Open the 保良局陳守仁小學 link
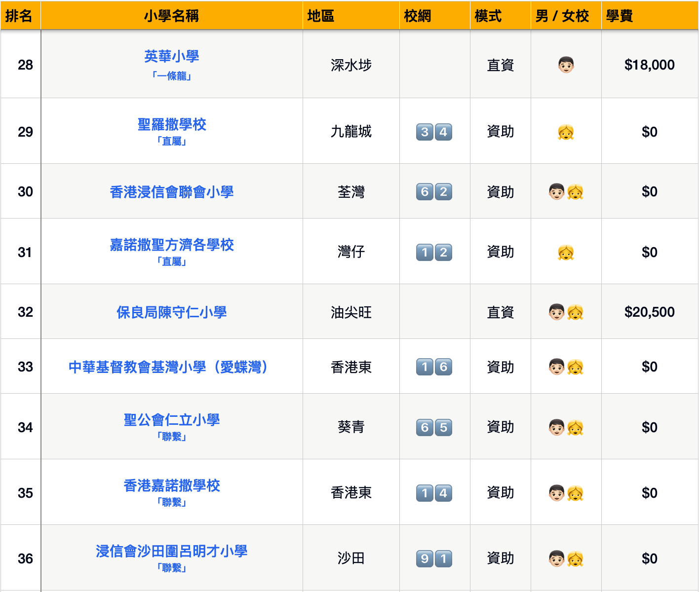700x592 pixels. click(x=172, y=312)
